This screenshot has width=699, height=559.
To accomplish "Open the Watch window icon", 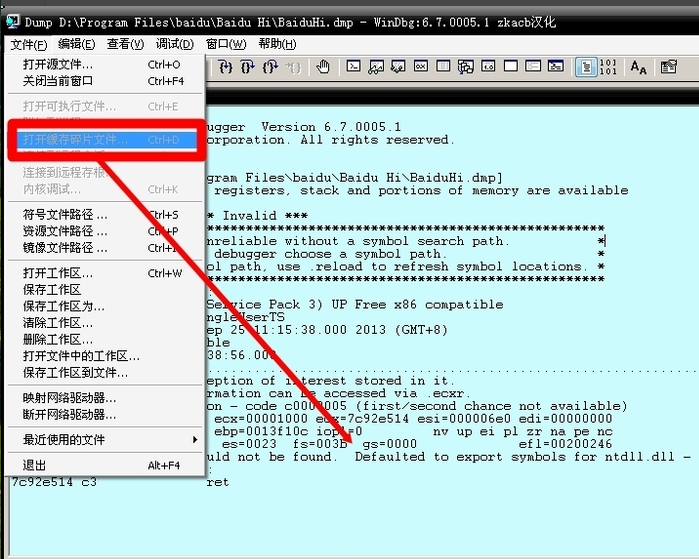I will pyautogui.click(x=376, y=67).
